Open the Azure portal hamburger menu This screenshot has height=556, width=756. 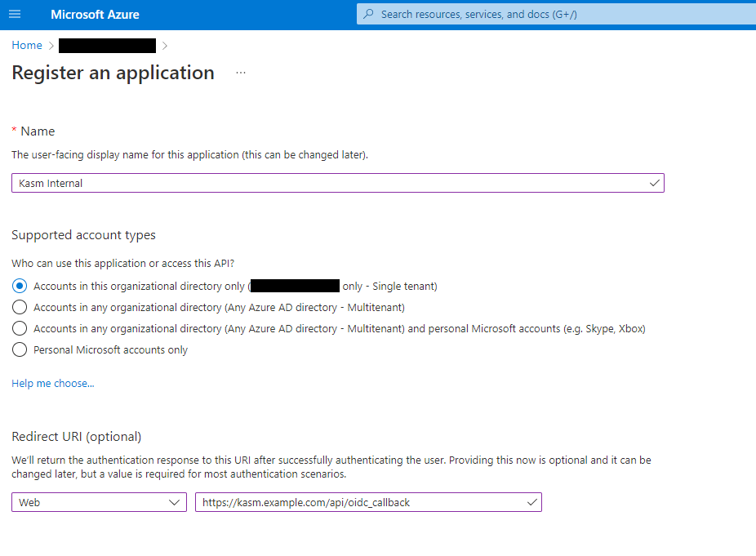click(x=15, y=15)
